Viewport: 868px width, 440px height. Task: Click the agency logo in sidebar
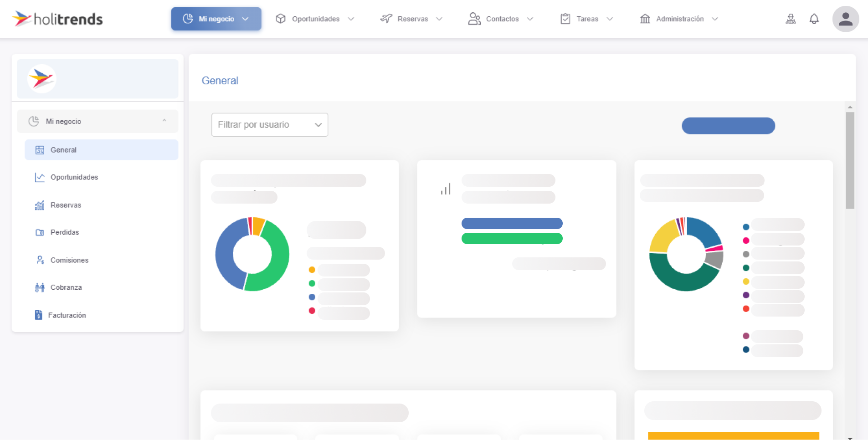(x=41, y=79)
